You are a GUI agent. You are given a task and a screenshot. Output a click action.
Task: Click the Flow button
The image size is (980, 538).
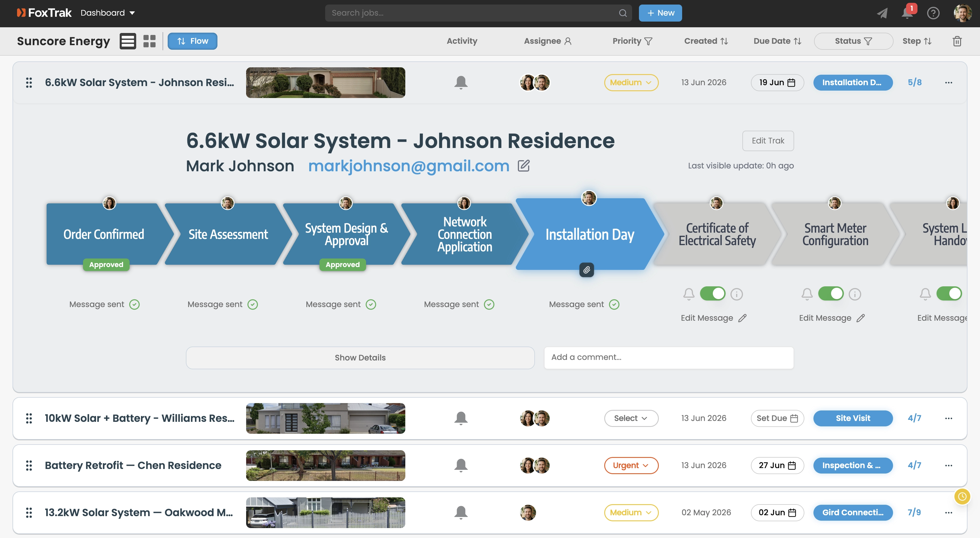click(x=192, y=41)
